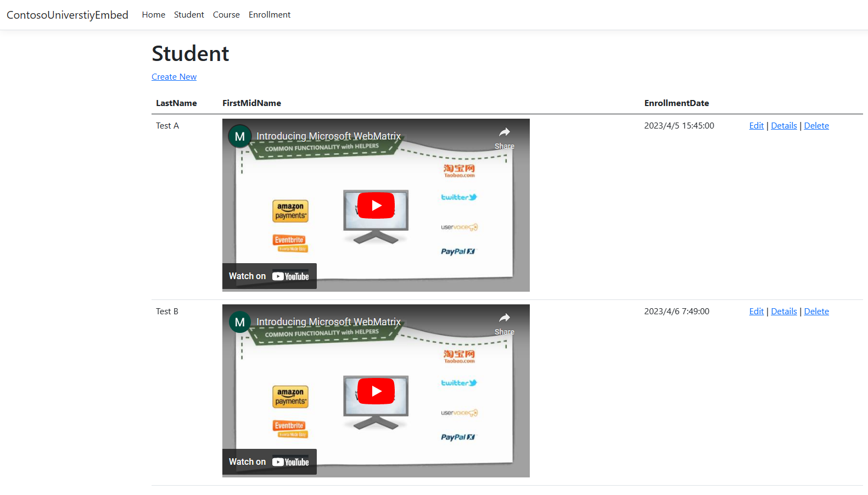868x495 pixels.
Task: Click the FirstMidName column header
Action: (251, 103)
